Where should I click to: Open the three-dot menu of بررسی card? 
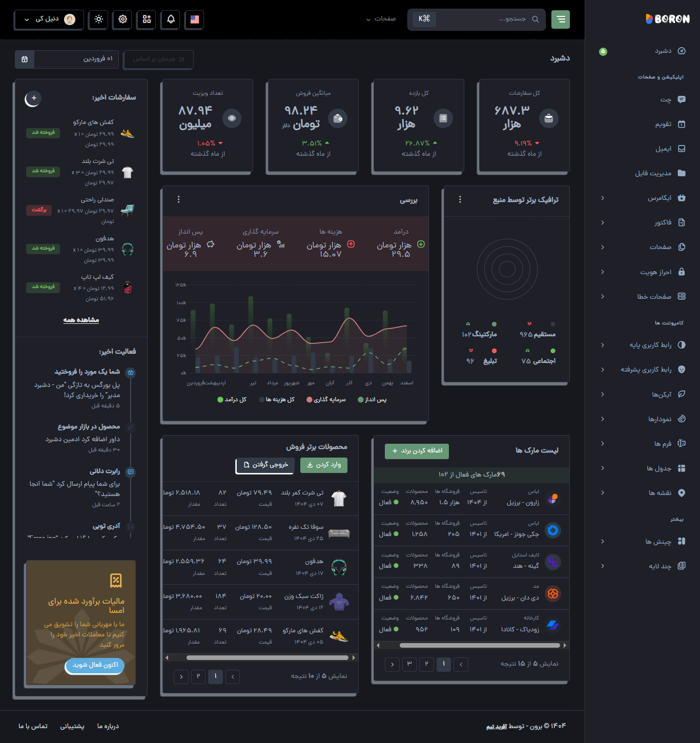(178, 199)
